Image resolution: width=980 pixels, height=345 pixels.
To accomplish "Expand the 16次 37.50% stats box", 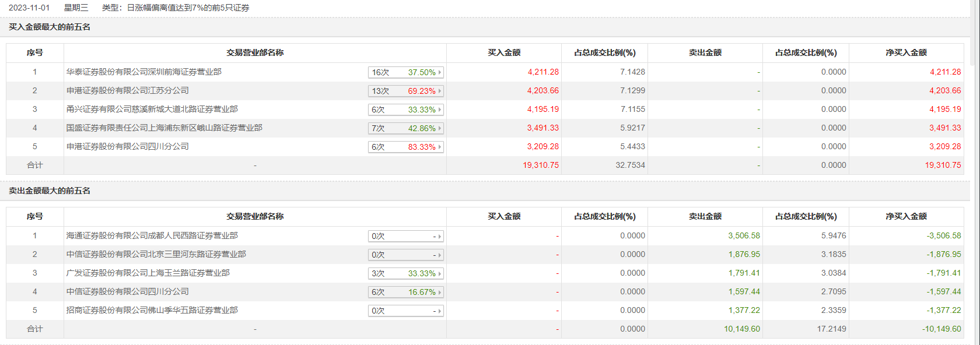I will point(406,72).
